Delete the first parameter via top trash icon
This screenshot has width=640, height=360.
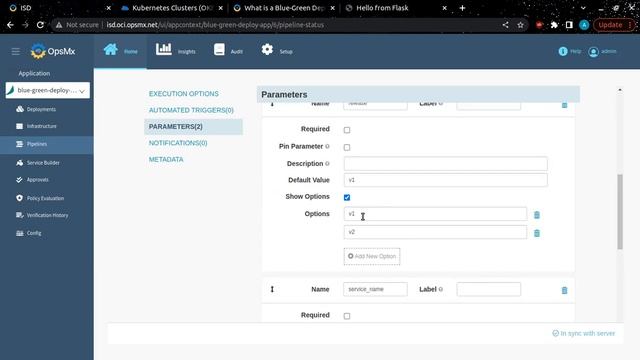[564, 105]
